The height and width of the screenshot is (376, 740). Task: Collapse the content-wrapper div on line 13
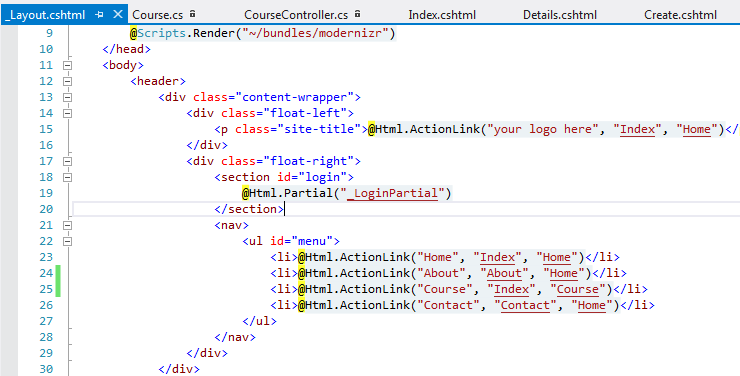67,97
